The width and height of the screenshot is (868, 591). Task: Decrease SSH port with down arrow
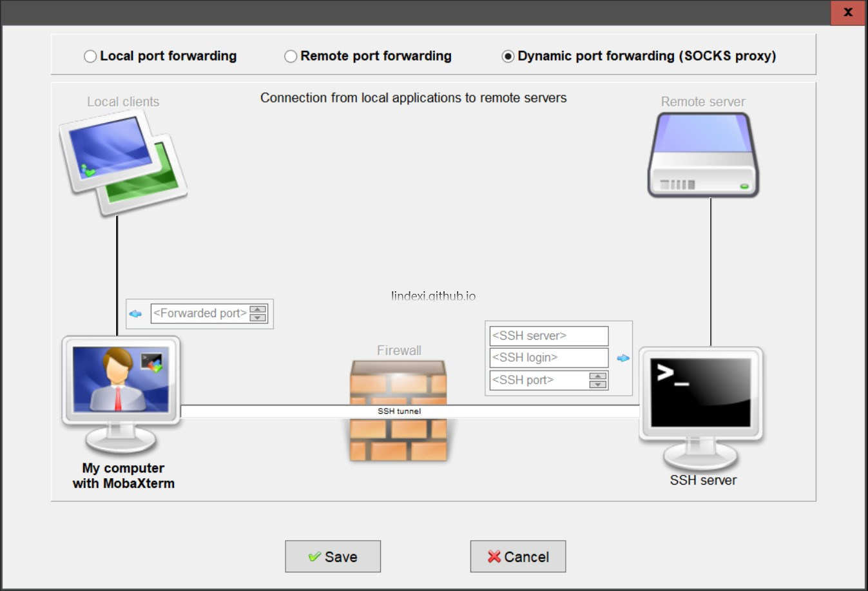pyautogui.click(x=598, y=385)
